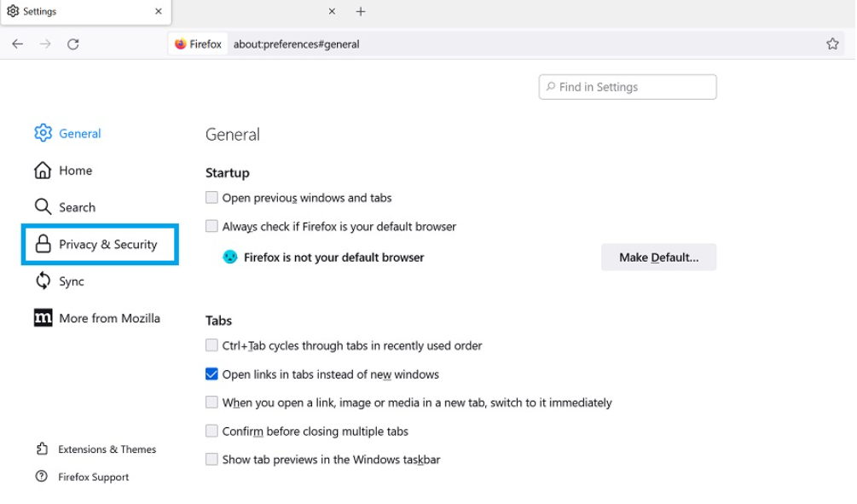Click the Extensions & Themes puzzle icon
Image resolution: width=857 pixels, height=504 pixels.
pyautogui.click(x=42, y=449)
